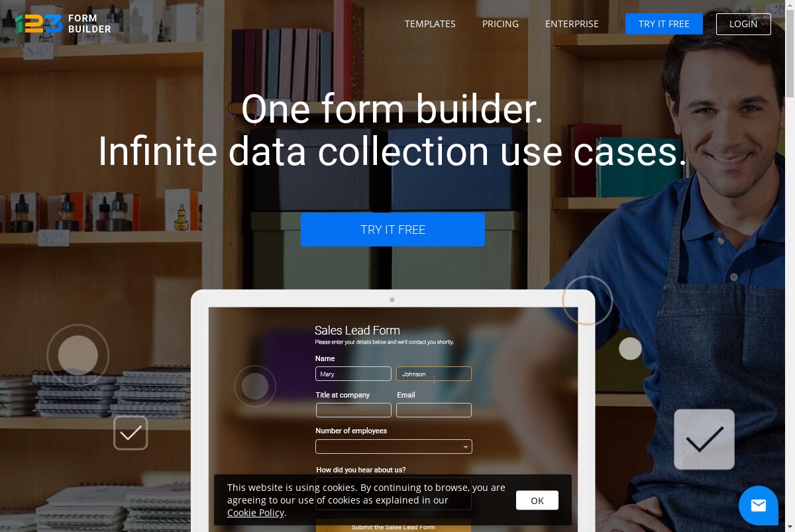The width and height of the screenshot is (795, 532).
Task: Accept cookies with the OK button
Action: (x=537, y=500)
